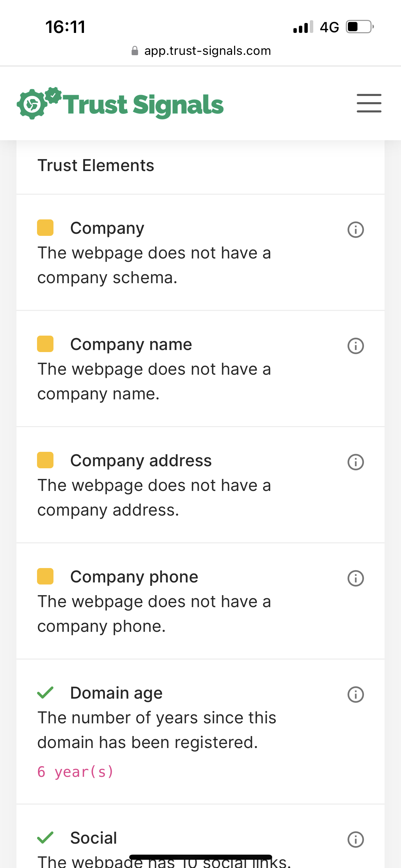The width and height of the screenshot is (401, 868).
Task: Open the hamburger navigation menu
Action: pos(369,103)
